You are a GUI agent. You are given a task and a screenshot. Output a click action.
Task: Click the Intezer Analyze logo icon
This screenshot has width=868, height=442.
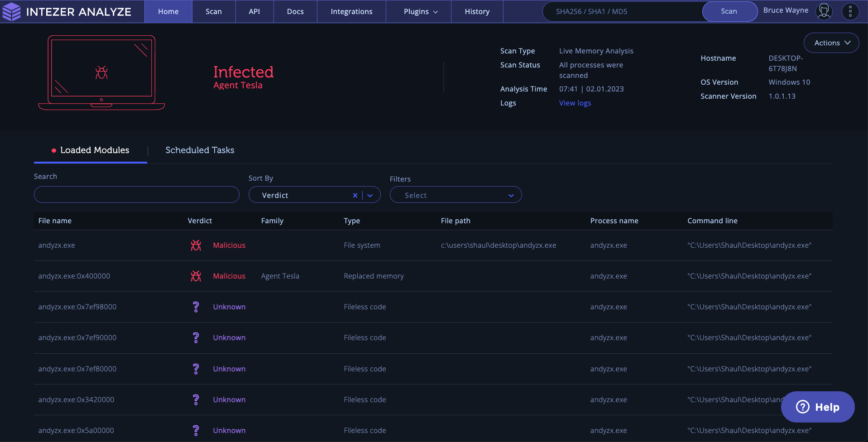pos(11,12)
